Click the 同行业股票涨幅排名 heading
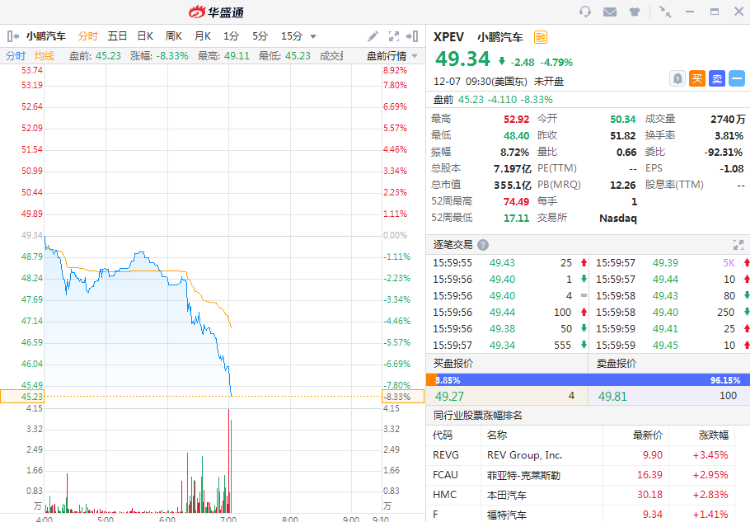 click(477, 415)
